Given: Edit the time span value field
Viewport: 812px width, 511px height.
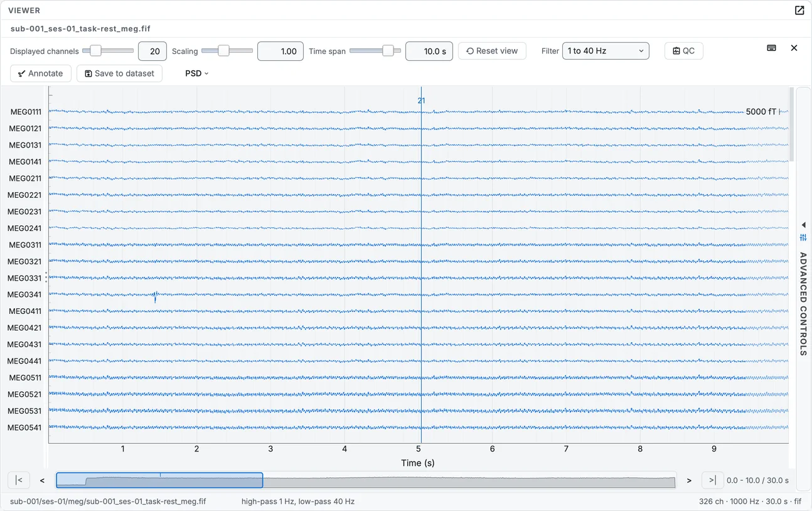Looking at the screenshot, I should click(429, 51).
